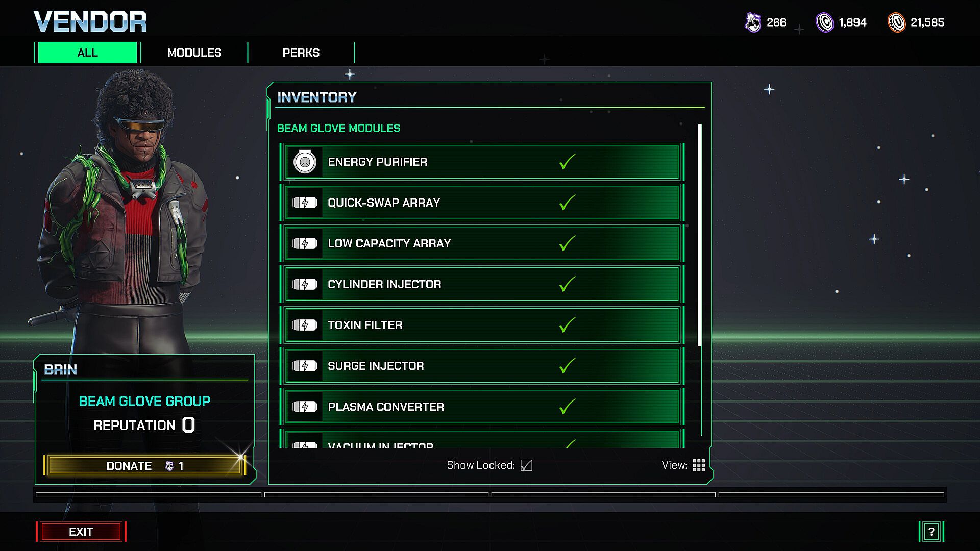Select the Energy Purifier module icon
The width and height of the screenshot is (980, 551).
[x=305, y=162]
